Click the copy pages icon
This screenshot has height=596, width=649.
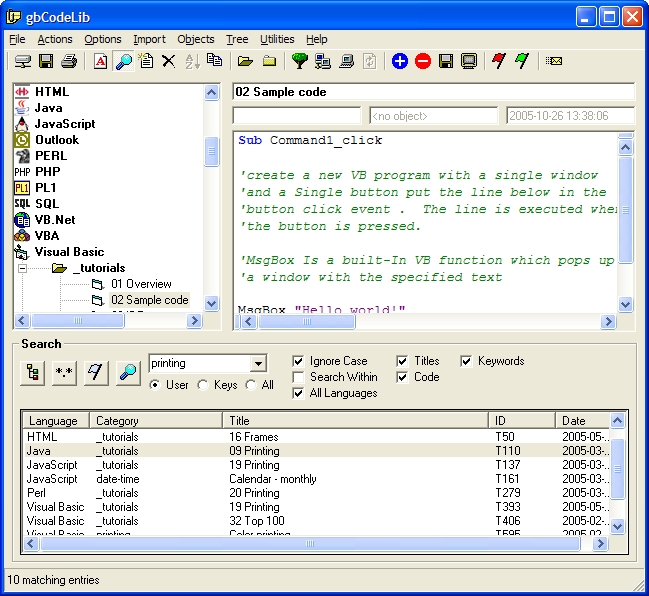(214, 60)
